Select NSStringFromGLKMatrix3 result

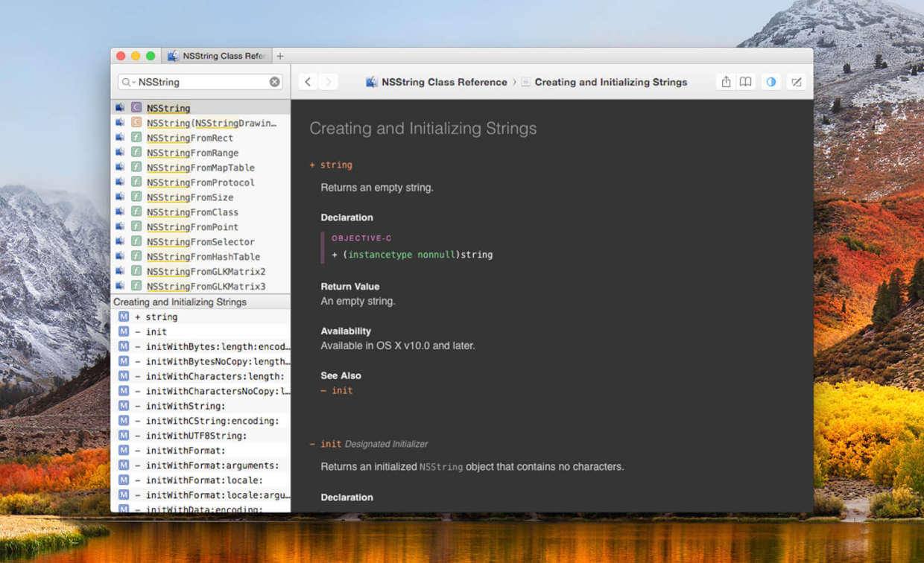pyautogui.click(x=200, y=287)
